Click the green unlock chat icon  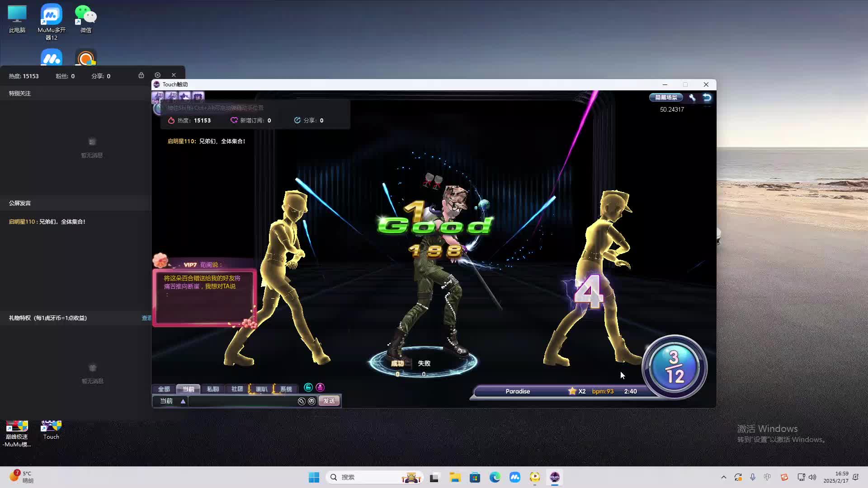tap(308, 387)
